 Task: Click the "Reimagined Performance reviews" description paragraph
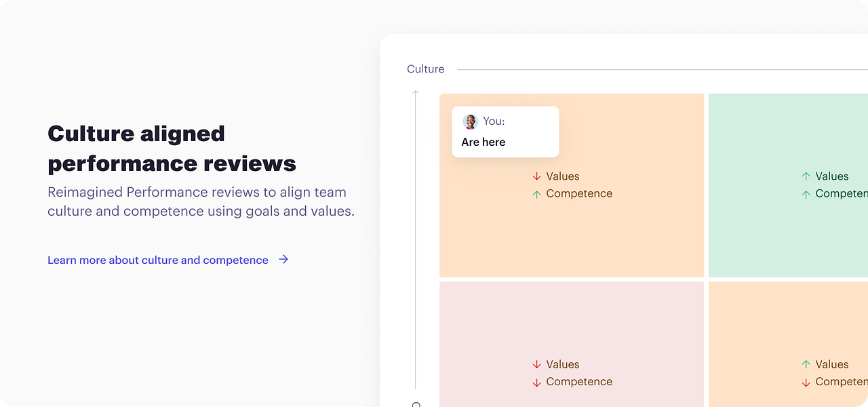tap(201, 201)
